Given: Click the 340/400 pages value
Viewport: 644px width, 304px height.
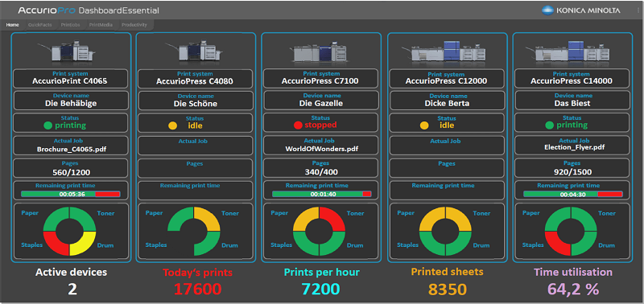Looking at the screenshot, I should [321, 172].
